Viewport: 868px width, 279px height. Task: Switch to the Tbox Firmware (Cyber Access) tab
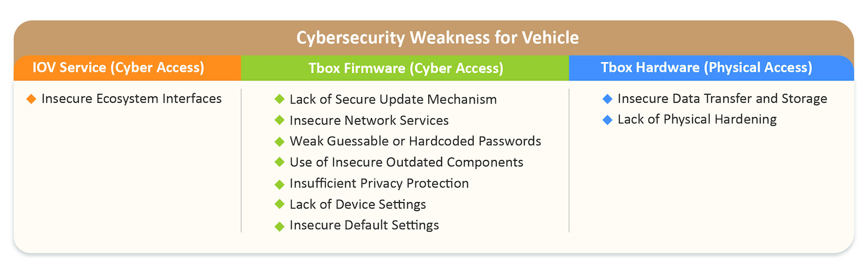[x=406, y=68]
